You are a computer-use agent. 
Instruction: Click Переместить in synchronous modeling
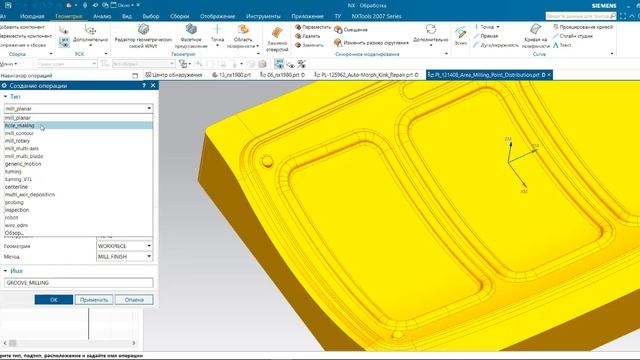tap(313, 27)
